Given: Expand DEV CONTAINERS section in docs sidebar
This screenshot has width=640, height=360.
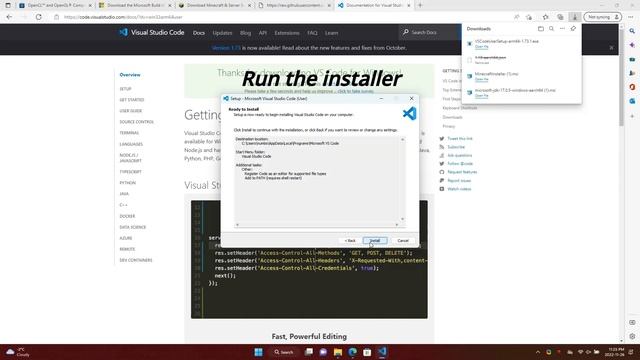Looking at the screenshot, I should (136, 260).
